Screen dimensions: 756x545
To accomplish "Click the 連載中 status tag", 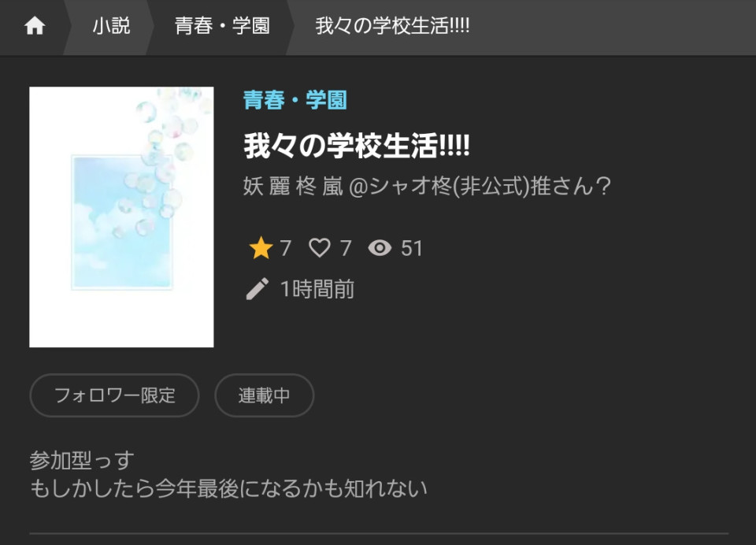I will (265, 395).
